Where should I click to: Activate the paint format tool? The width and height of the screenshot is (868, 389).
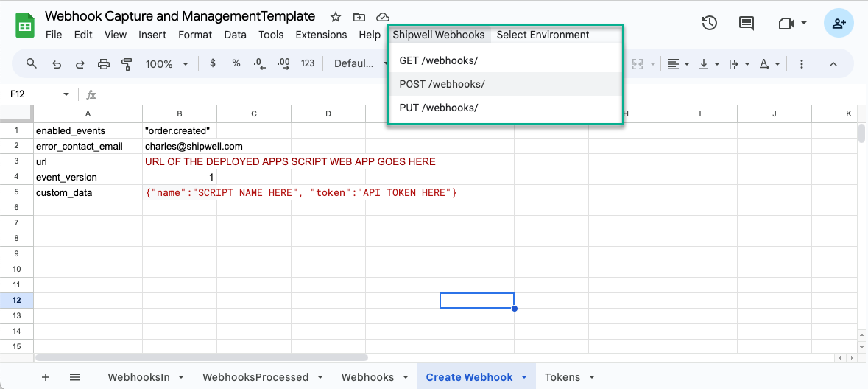click(x=127, y=63)
